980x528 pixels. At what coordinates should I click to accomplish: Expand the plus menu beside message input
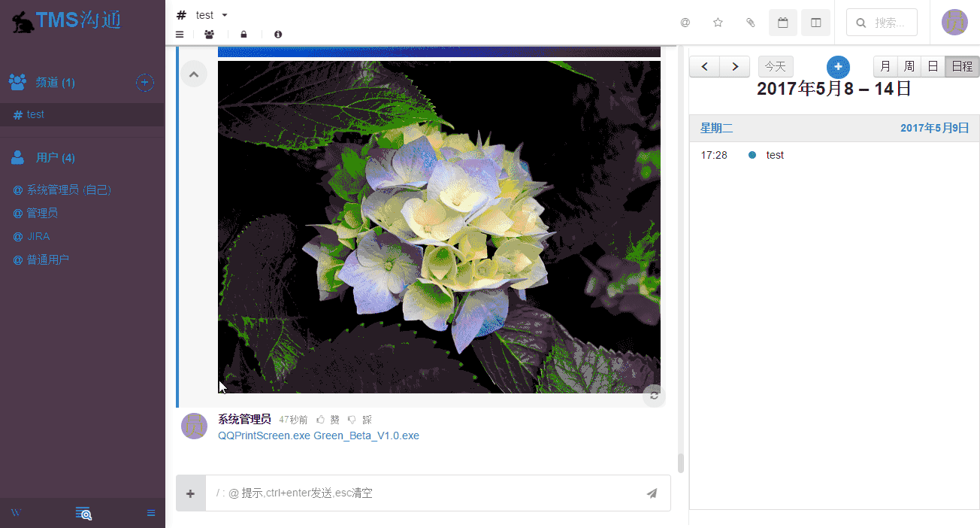pyautogui.click(x=191, y=493)
